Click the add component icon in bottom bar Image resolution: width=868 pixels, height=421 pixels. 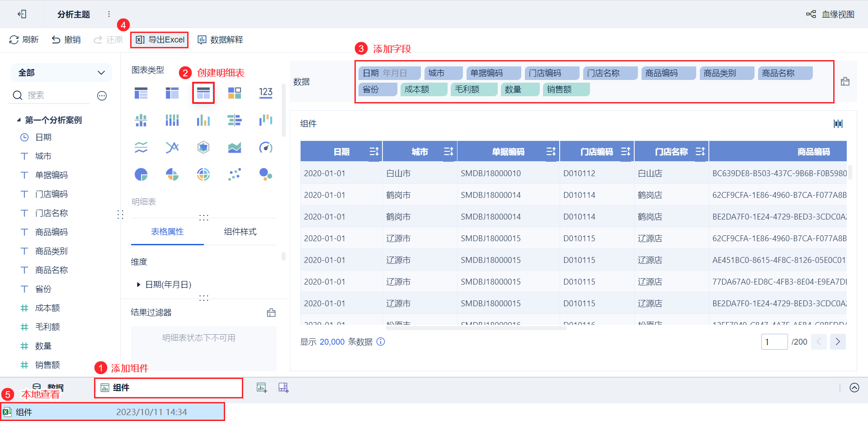click(262, 388)
